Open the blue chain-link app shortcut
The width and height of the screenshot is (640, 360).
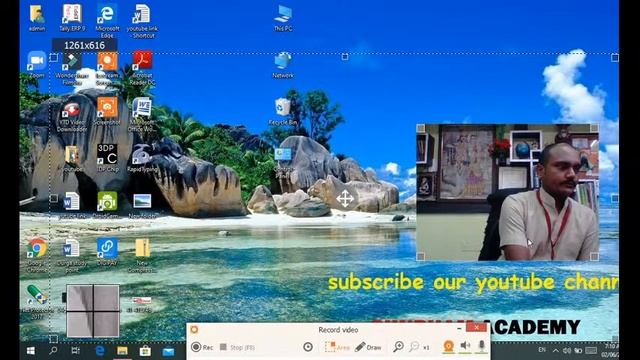coord(107,251)
